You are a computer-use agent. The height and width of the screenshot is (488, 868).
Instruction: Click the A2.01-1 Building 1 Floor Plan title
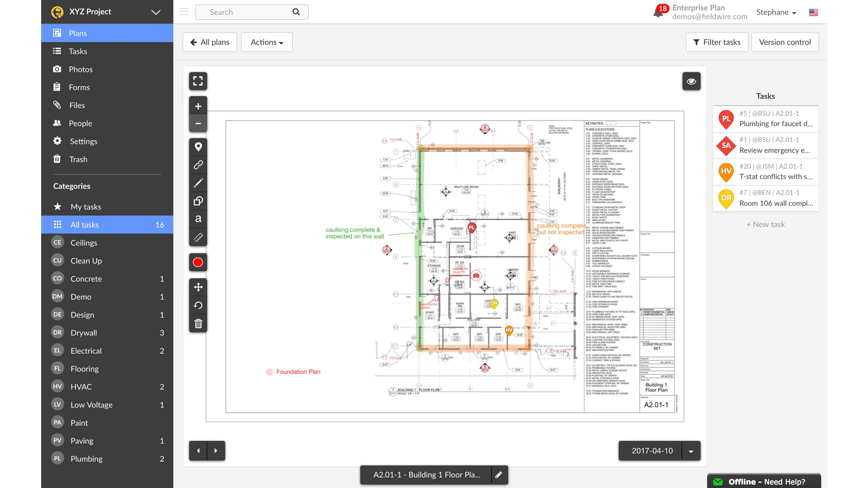[x=426, y=475]
